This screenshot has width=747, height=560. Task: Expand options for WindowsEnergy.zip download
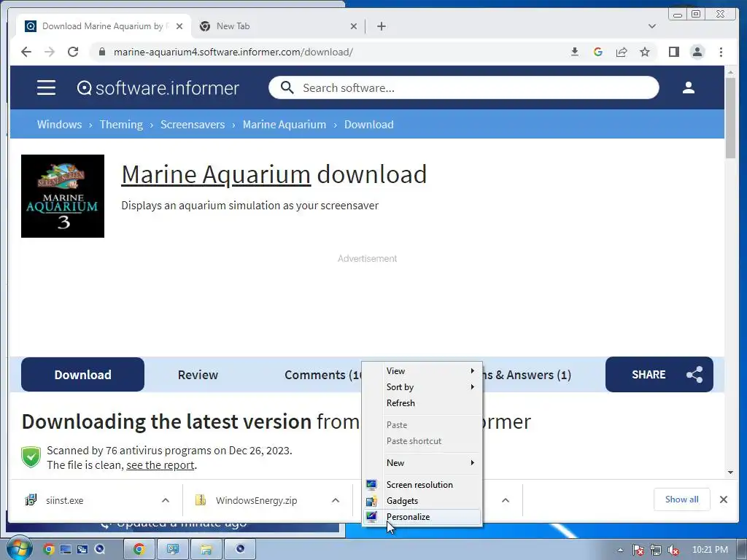336,500
